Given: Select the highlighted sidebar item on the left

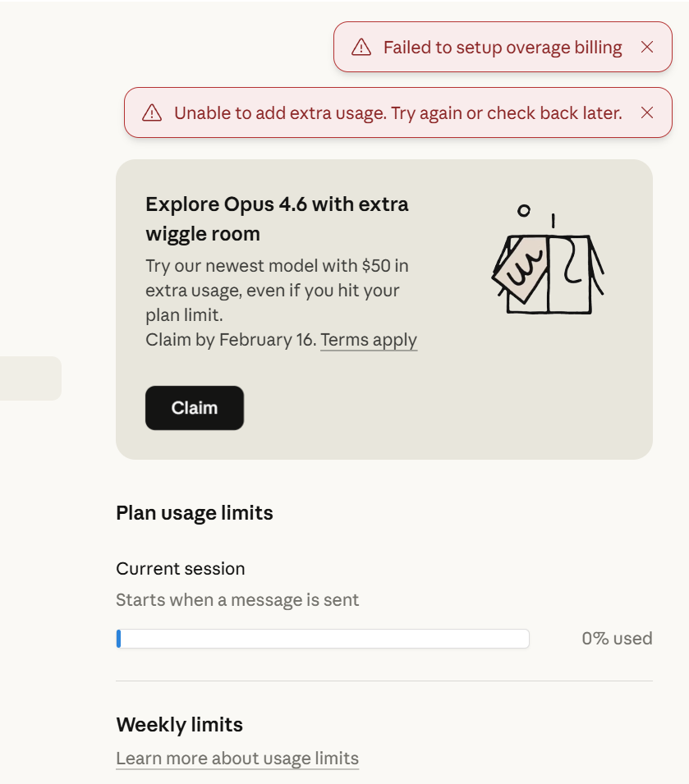Looking at the screenshot, I should (x=30, y=378).
